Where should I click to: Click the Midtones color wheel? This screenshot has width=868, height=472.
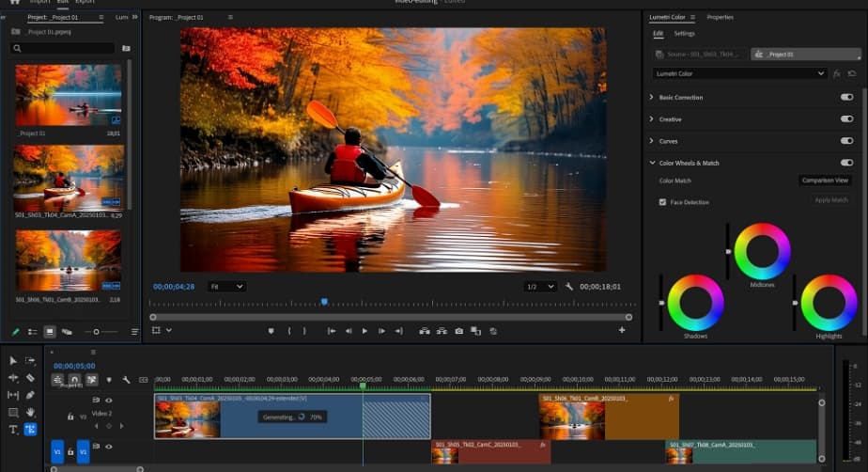coord(762,251)
